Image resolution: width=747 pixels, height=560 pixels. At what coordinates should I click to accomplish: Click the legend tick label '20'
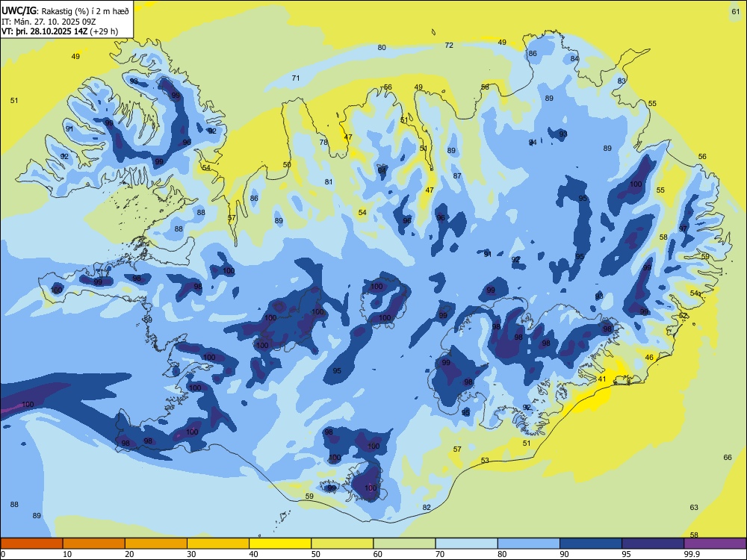click(129, 554)
